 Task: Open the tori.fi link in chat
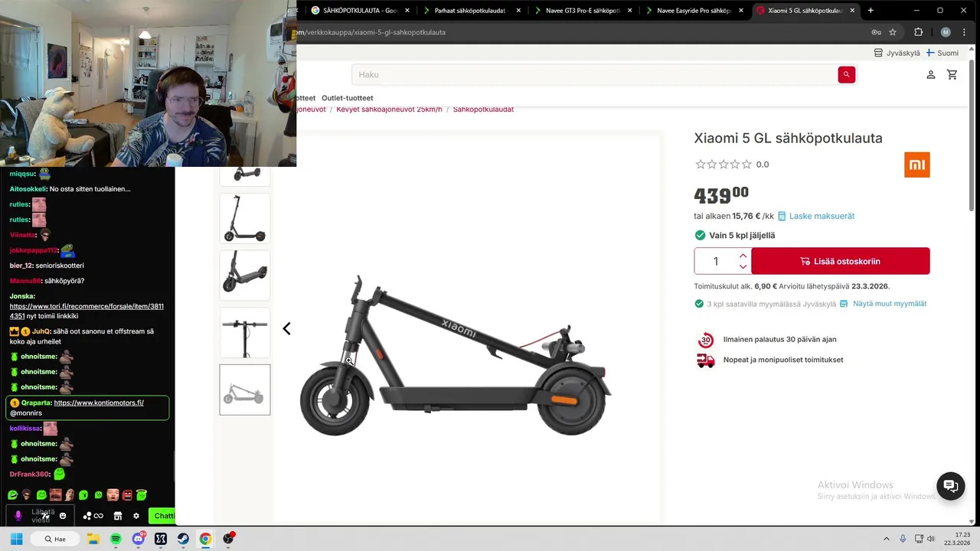87,311
